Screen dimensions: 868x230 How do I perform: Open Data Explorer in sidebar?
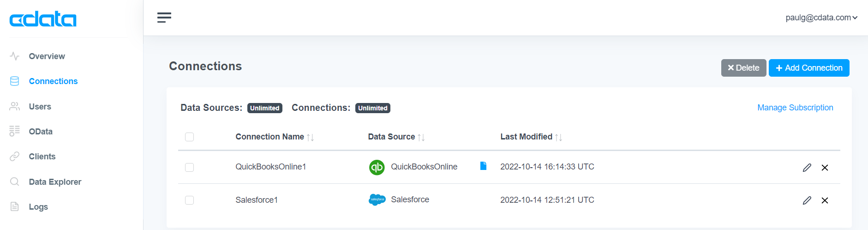click(x=55, y=182)
